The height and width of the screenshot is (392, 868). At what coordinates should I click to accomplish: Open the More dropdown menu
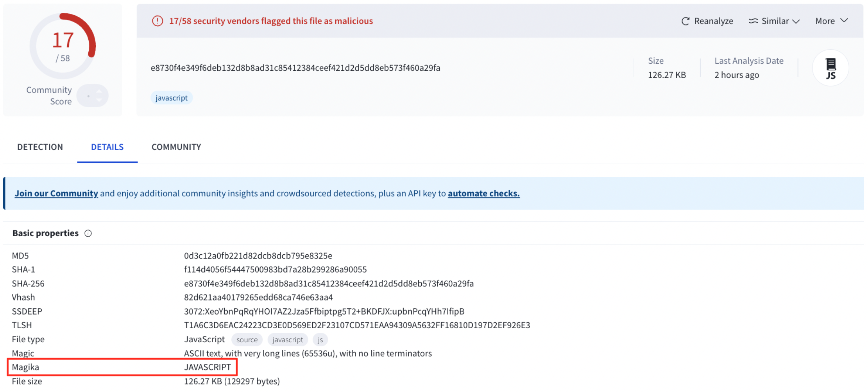pyautogui.click(x=831, y=21)
